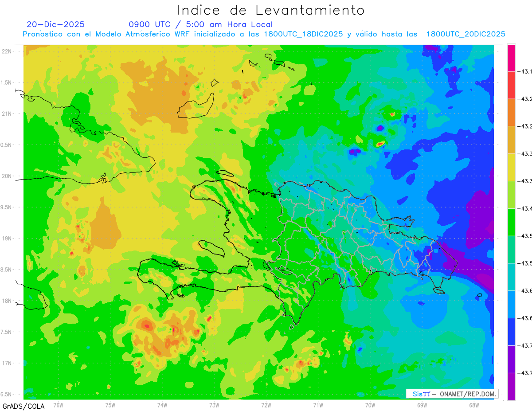Click the bright yellow color scale swatch
The image size is (532, 411).
coord(511,167)
